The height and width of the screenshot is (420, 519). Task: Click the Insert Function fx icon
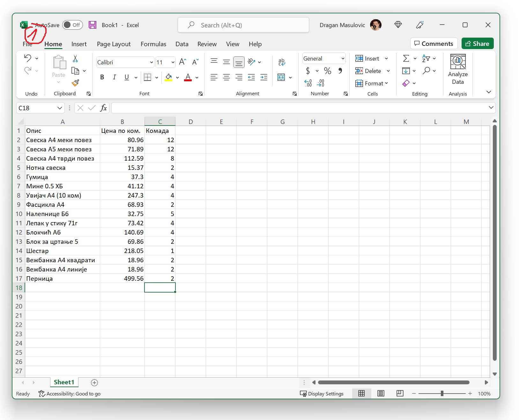coord(103,108)
